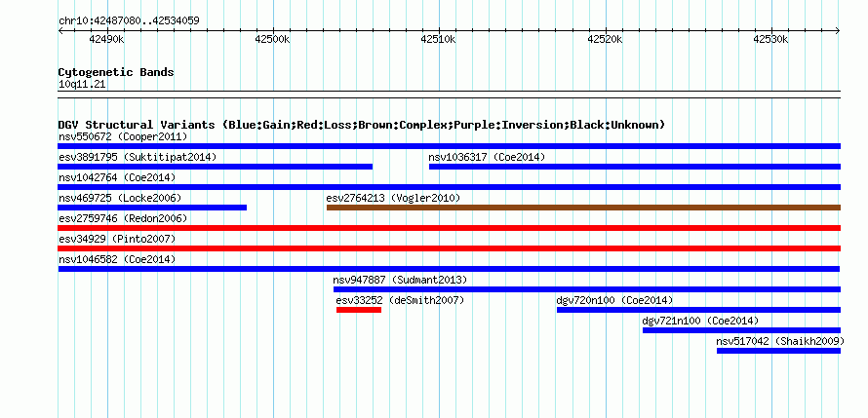Click the blue nsv1036317 variant bar
Image resolution: width=868 pixels, height=418 pixels.
click(635, 167)
